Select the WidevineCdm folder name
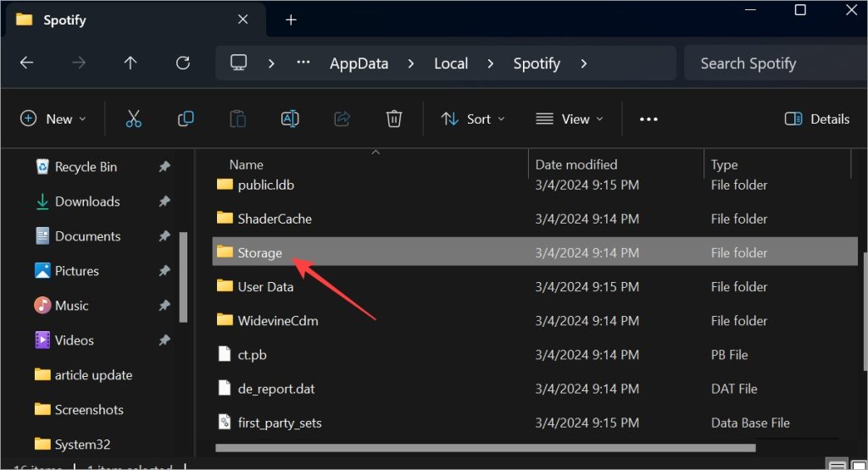This screenshot has width=868, height=470. [278, 321]
